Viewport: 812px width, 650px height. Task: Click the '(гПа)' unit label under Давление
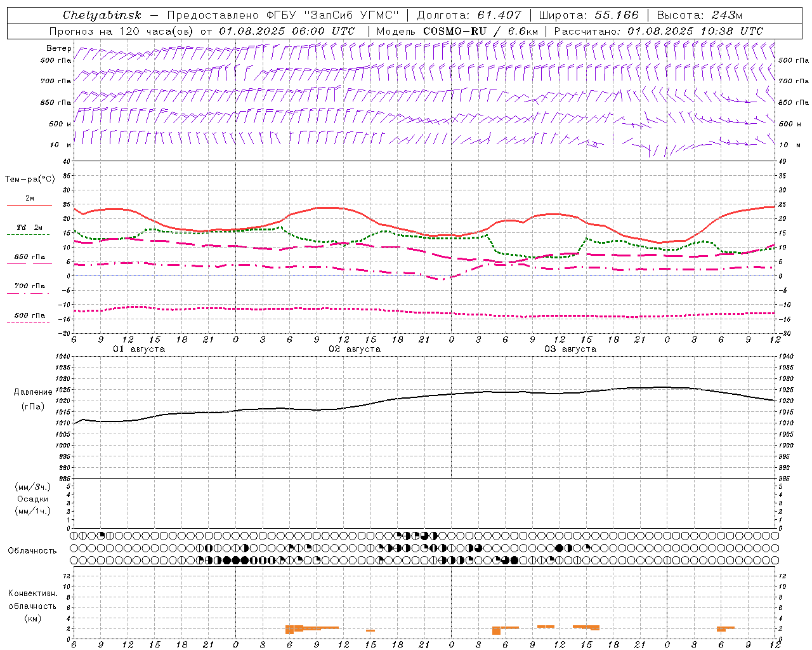[x=32, y=406]
